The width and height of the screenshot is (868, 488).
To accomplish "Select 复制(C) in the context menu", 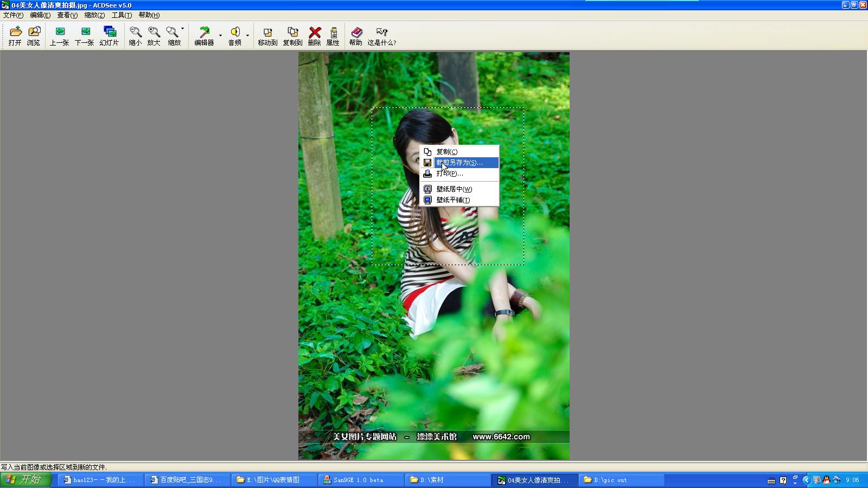I will click(x=447, y=152).
